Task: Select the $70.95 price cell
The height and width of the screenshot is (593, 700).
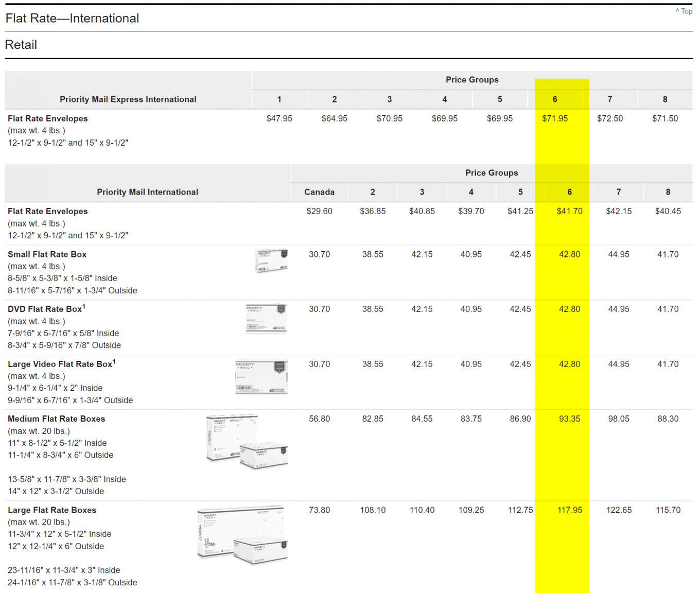Action: click(x=390, y=118)
